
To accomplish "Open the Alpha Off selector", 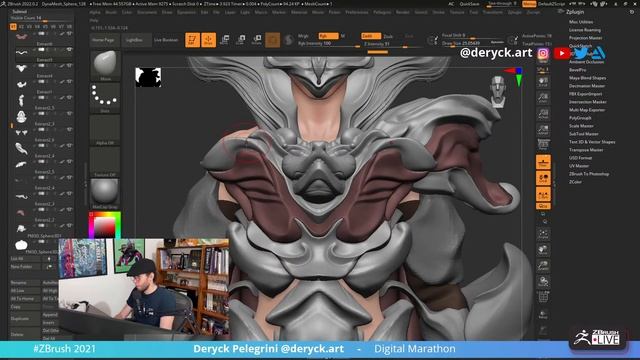I will (105, 130).
